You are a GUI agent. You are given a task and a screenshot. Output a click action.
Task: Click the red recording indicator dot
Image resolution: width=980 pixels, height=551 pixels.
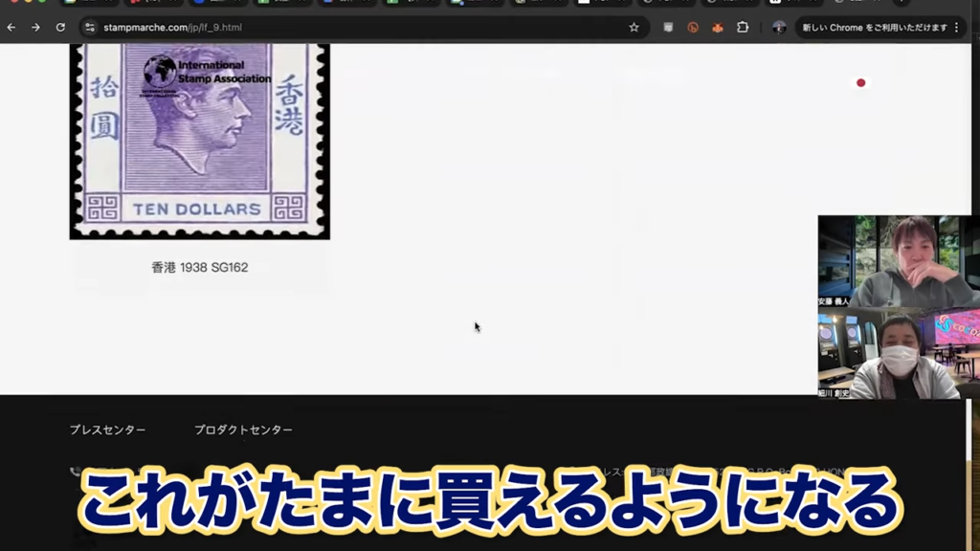pos(860,82)
